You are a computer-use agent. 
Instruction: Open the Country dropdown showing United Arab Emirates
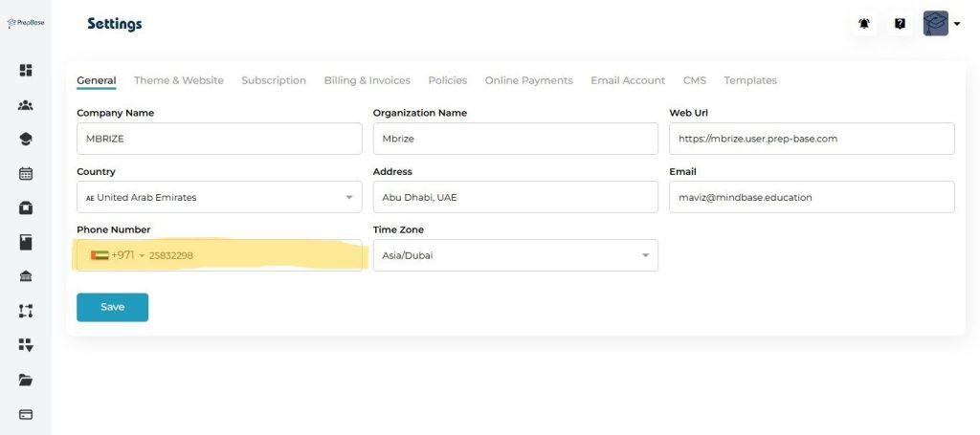tap(218, 197)
